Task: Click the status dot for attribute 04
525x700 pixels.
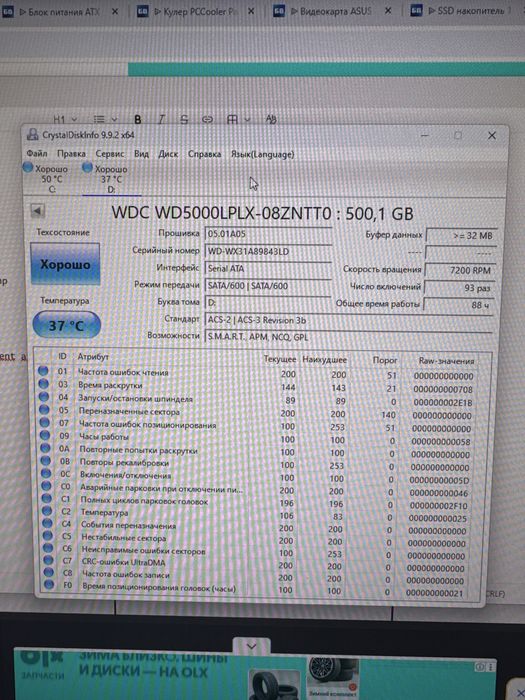Action: (44, 396)
